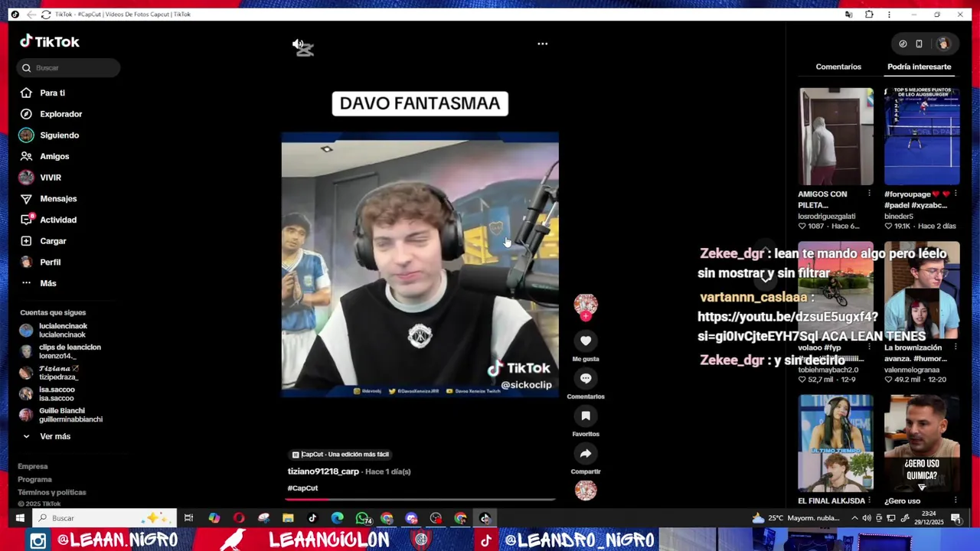Open weather widget showing 25°C
Screen dimensions: 980x551
point(796,518)
